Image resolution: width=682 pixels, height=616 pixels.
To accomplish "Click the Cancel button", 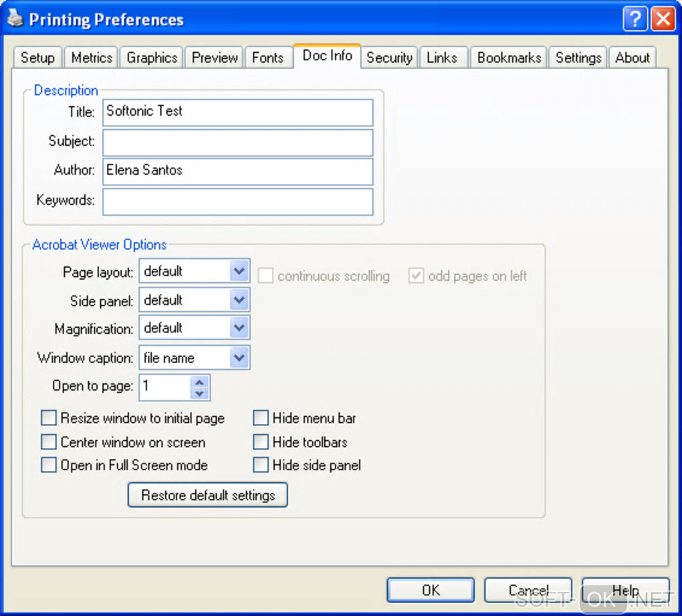I will (528, 591).
